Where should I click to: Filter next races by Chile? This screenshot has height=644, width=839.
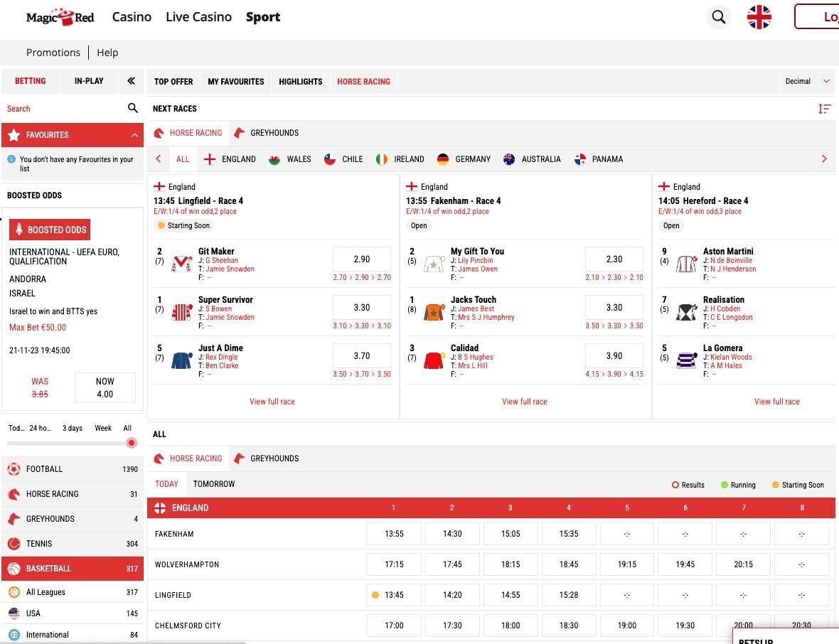pos(343,159)
